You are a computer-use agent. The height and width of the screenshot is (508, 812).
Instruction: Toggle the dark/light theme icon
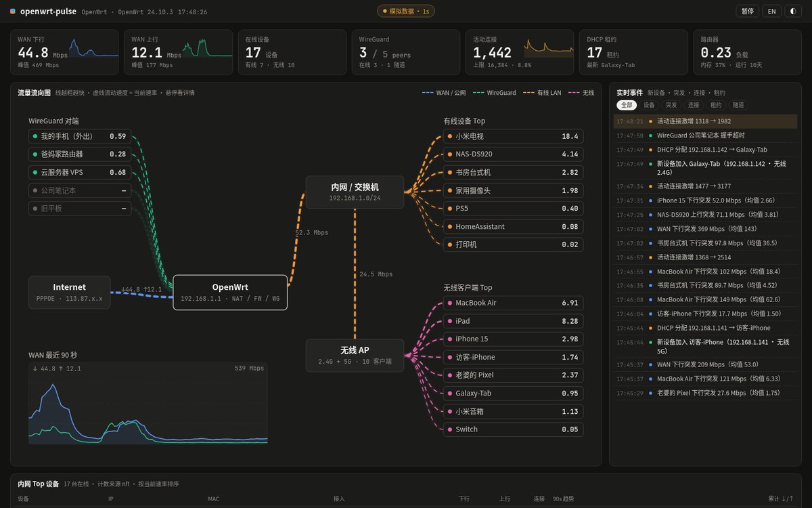tap(792, 12)
